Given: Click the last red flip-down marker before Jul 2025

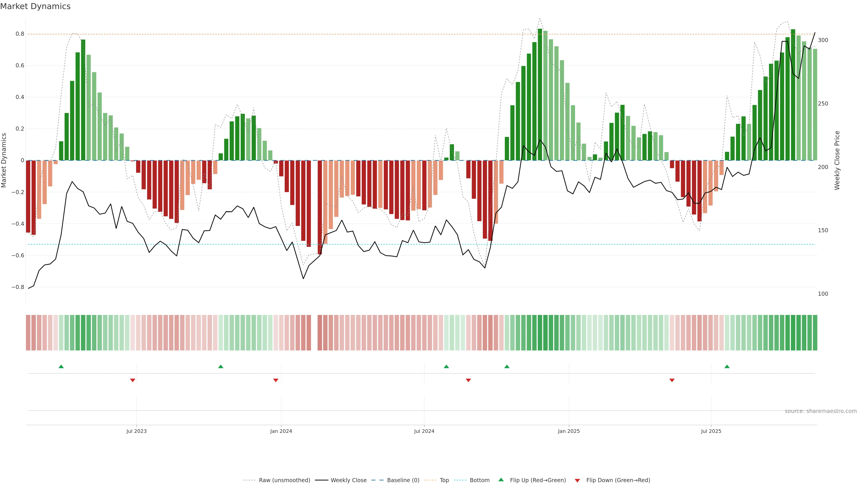Looking at the screenshot, I should point(672,380).
